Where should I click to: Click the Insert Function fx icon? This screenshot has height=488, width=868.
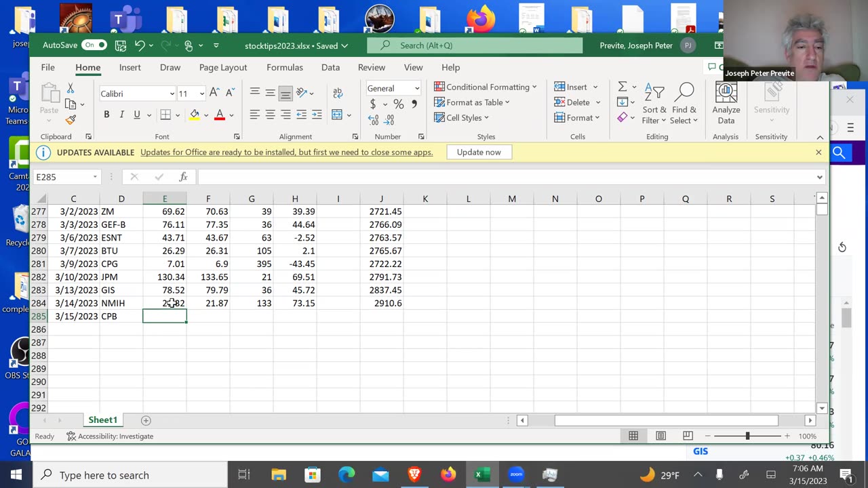point(183,177)
